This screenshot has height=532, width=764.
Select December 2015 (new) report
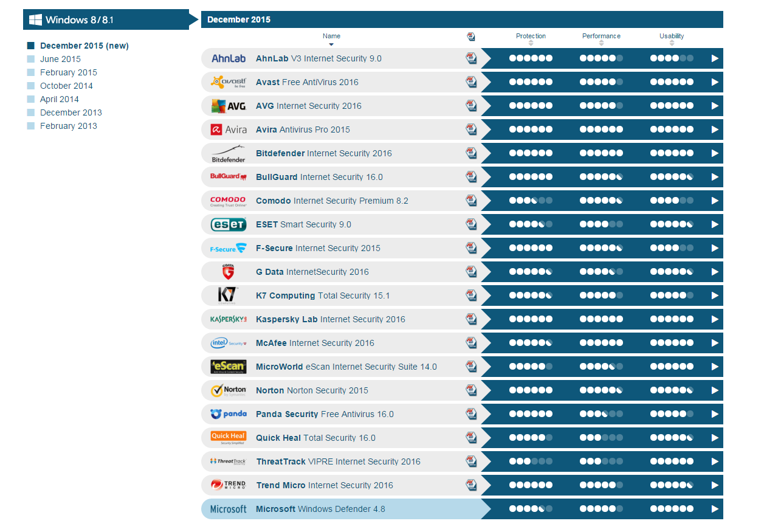[84, 46]
